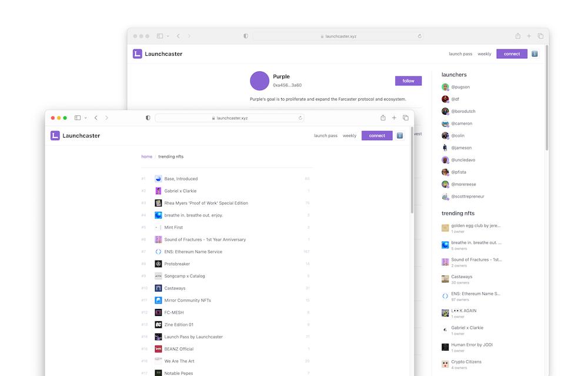
Task: Open Crypto Citizens in sidebar trending nfts
Action: click(x=462, y=364)
